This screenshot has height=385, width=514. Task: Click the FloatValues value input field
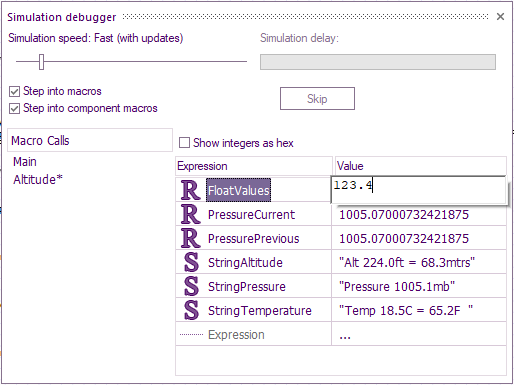(419, 190)
